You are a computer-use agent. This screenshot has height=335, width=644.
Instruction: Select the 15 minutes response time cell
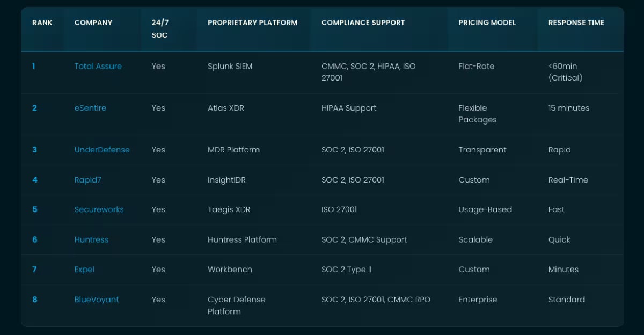click(569, 108)
